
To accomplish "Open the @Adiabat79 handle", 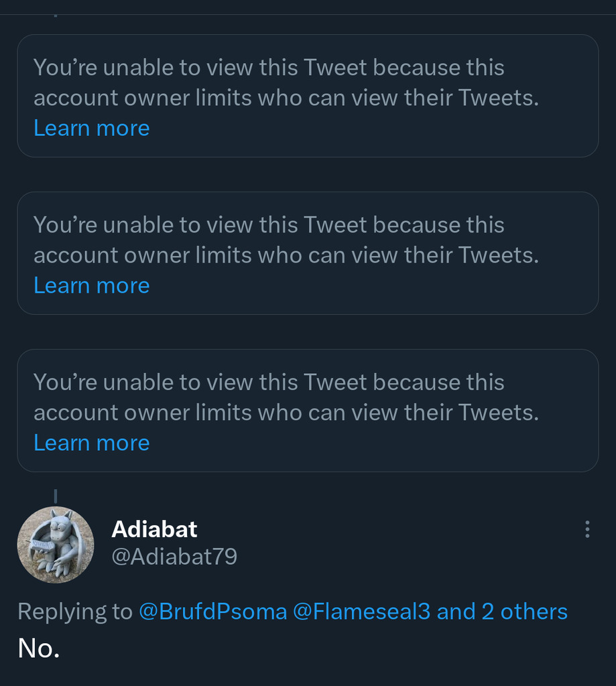I will coord(174,557).
